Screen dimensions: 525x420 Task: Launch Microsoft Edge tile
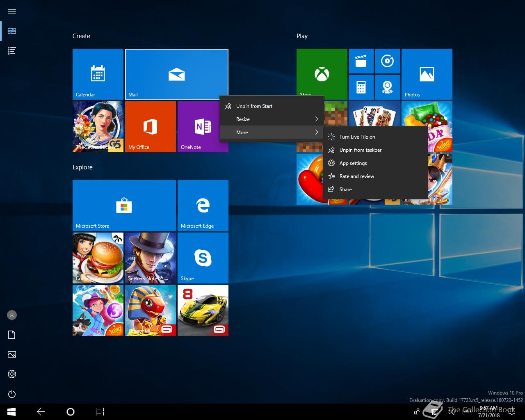203,205
